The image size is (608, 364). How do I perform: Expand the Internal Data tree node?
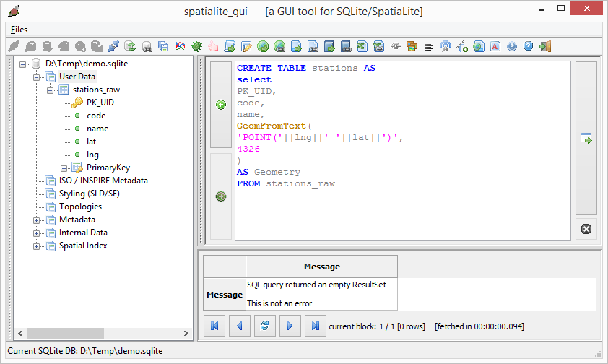(36, 234)
